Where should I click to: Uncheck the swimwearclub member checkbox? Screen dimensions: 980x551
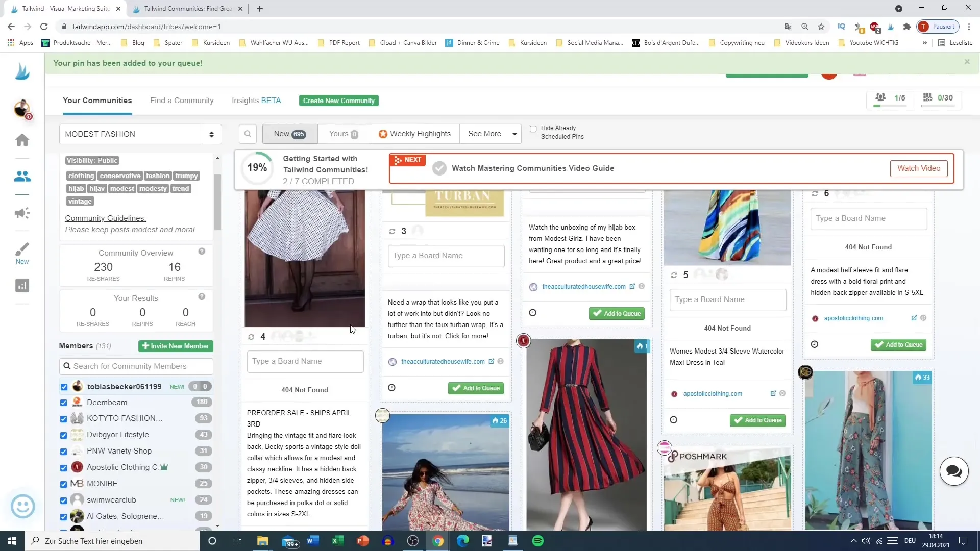63,499
